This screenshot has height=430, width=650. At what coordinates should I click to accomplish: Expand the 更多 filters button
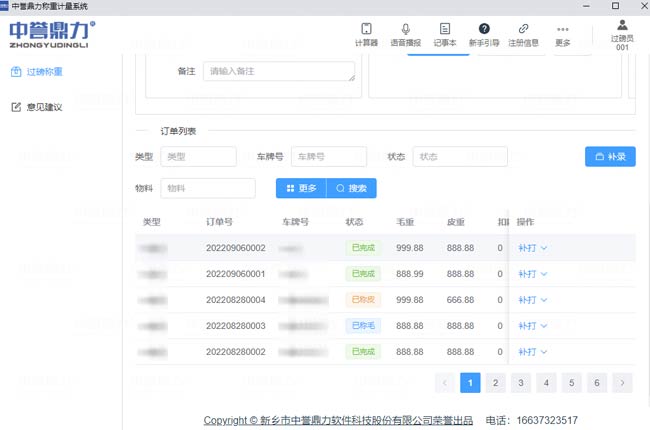click(300, 188)
